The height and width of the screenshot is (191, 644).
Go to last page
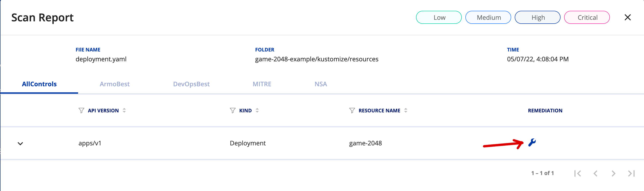coord(631,173)
